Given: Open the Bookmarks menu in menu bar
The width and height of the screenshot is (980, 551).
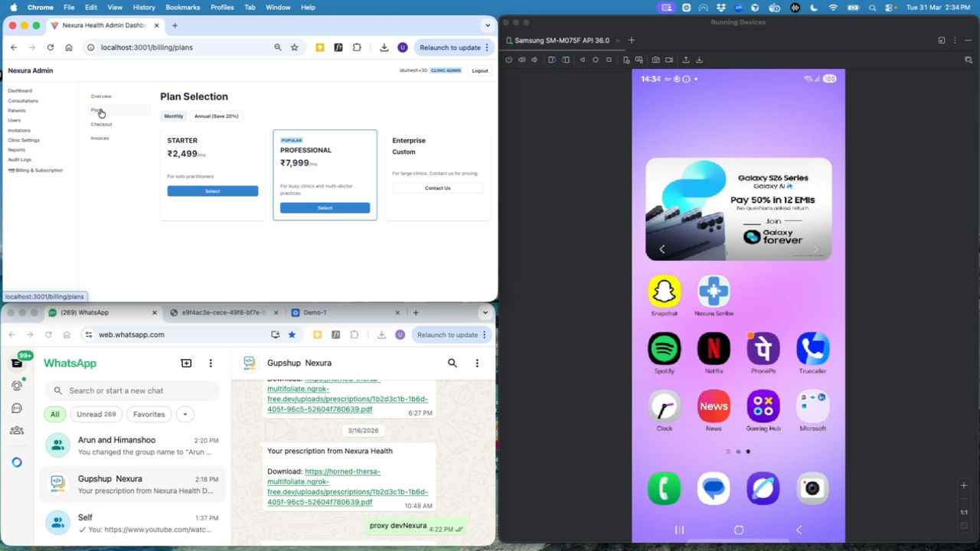Looking at the screenshot, I should click(183, 7).
